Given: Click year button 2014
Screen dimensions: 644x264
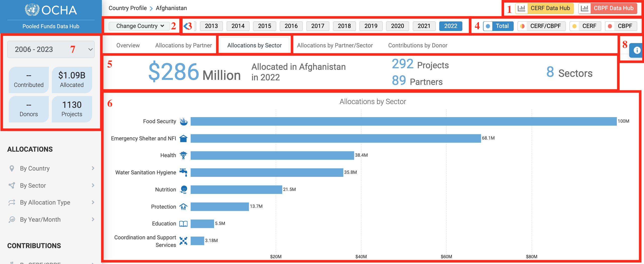Looking at the screenshot, I should (x=238, y=26).
